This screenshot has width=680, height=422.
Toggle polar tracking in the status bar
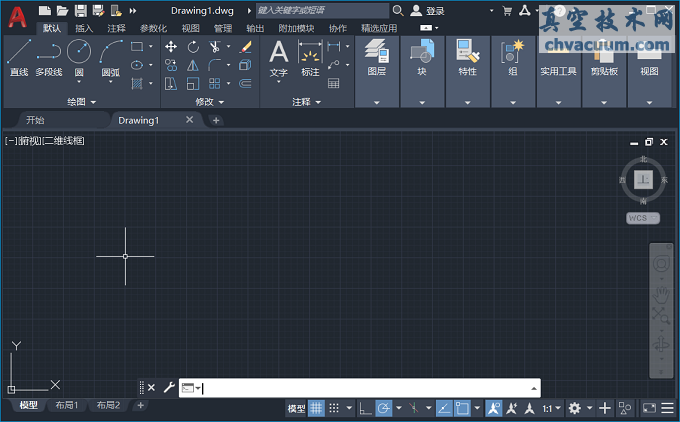click(x=383, y=408)
